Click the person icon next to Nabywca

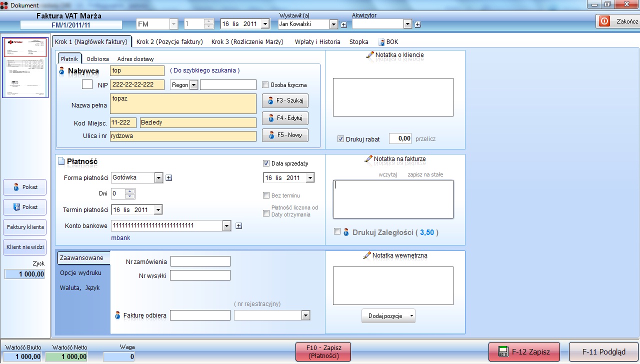coord(62,71)
